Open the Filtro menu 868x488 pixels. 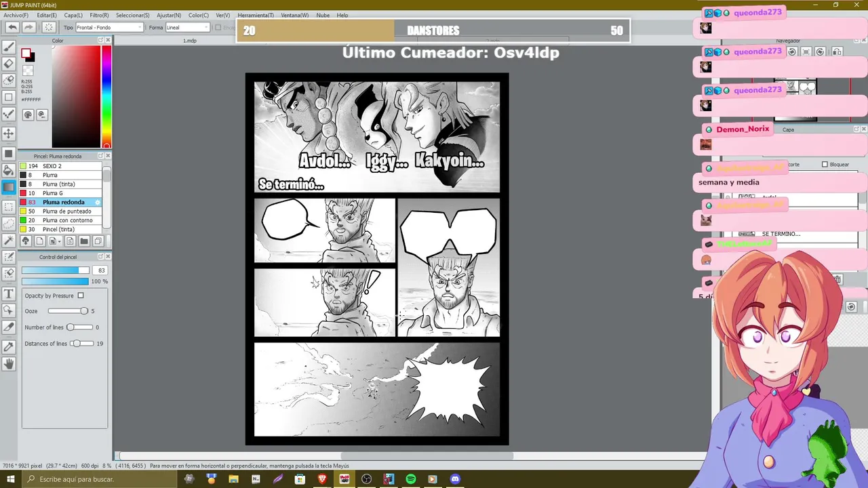tap(99, 15)
